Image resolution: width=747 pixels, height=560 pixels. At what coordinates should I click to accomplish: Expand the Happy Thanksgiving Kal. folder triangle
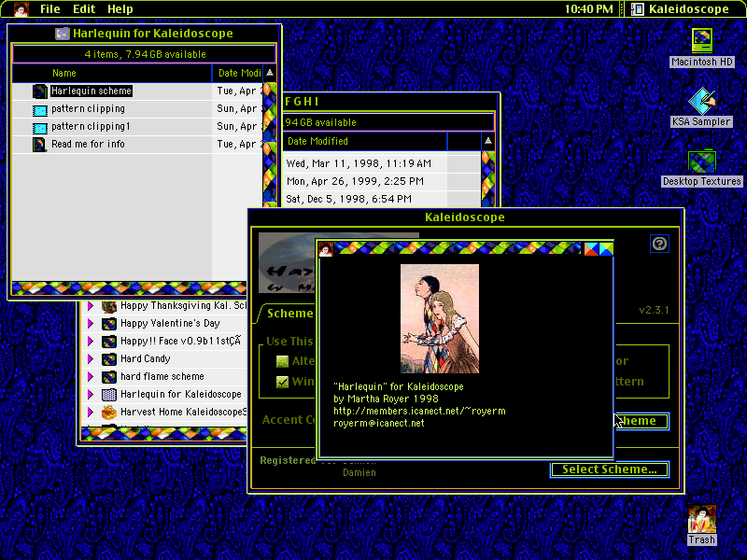pos(90,306)
